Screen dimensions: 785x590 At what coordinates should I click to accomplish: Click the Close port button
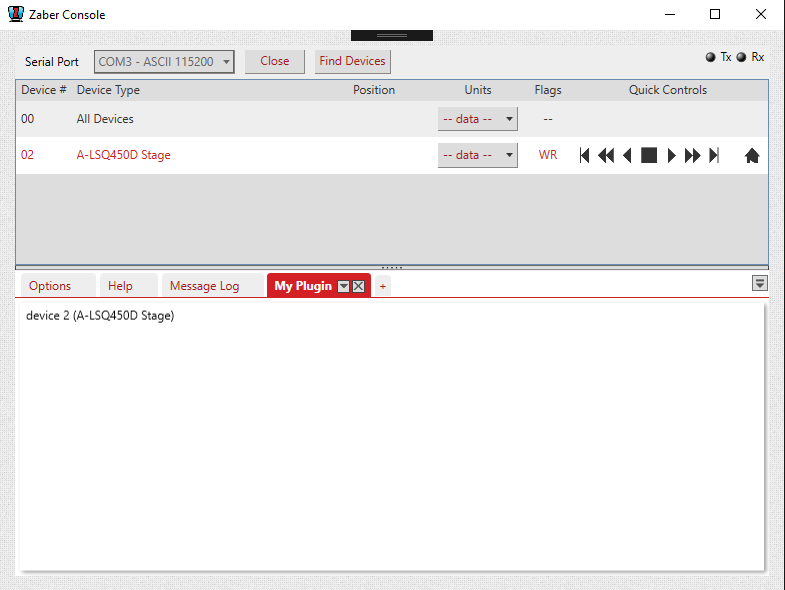click(x=275, y=61)
